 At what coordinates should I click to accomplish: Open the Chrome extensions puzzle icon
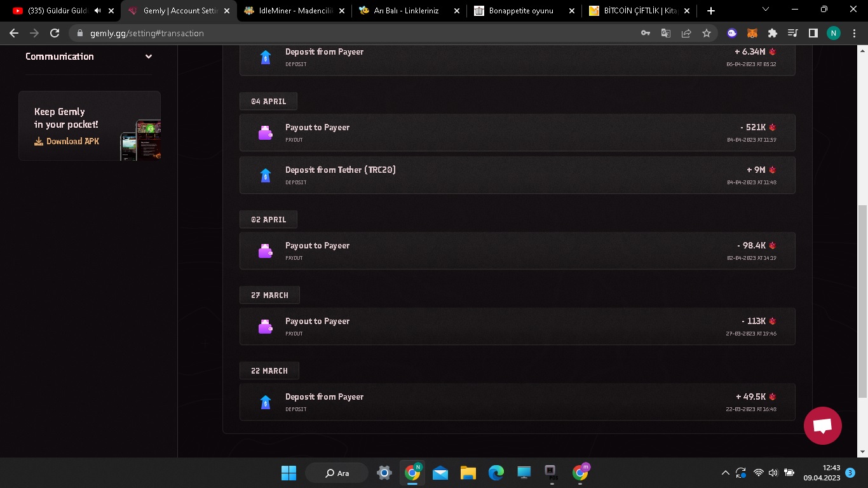point(772,33)
